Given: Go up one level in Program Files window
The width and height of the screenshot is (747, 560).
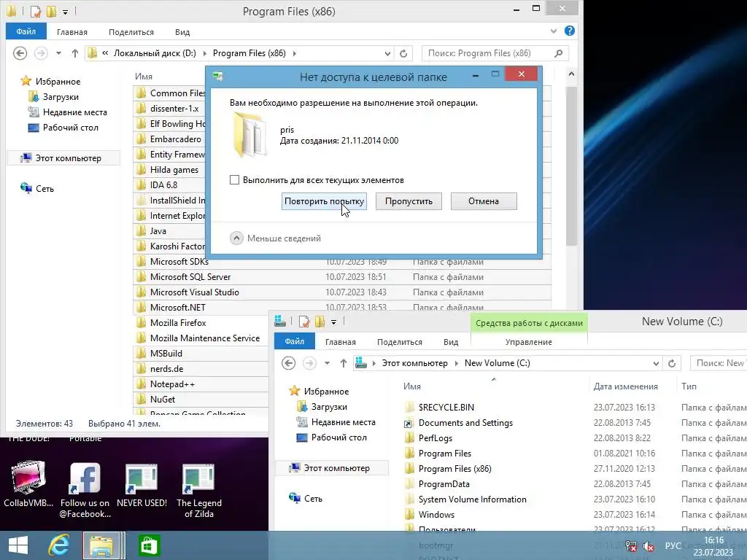Looking at the screenshot, I should click(75, 53).
